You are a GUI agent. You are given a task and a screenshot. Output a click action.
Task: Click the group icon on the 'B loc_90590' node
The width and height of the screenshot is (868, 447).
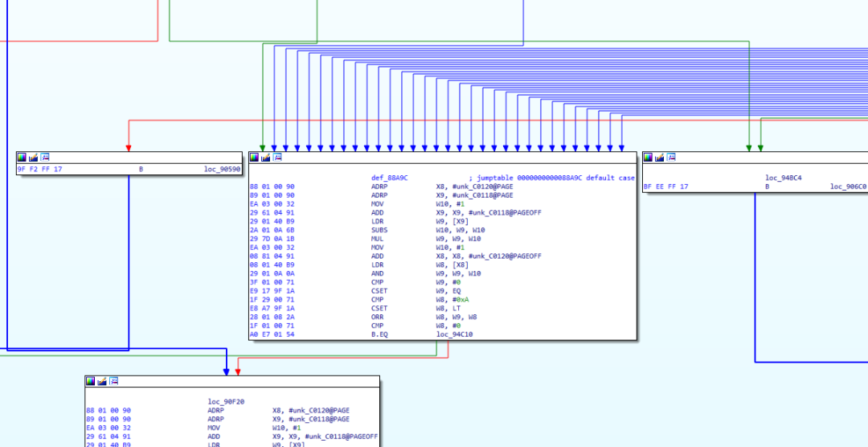pyautogui.click(x=45, y=158)
